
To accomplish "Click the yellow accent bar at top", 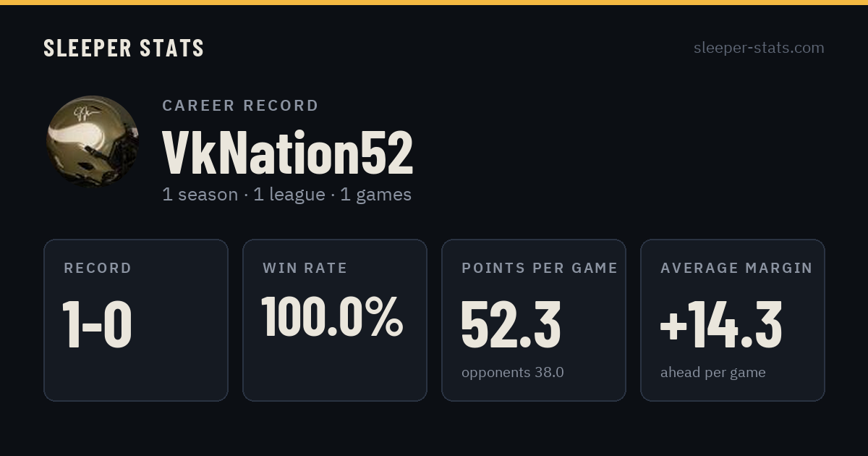I will 434,2.
